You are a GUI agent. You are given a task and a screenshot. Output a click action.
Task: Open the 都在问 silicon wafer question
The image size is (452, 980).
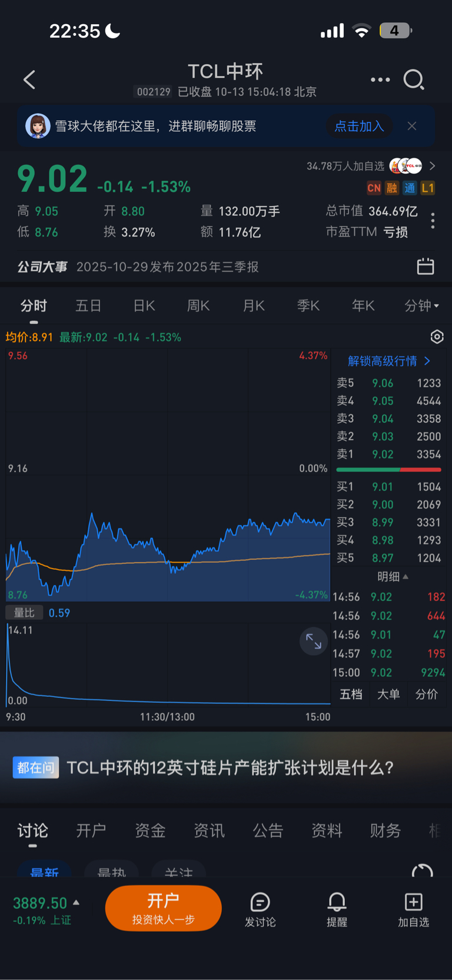coord(226,768)
